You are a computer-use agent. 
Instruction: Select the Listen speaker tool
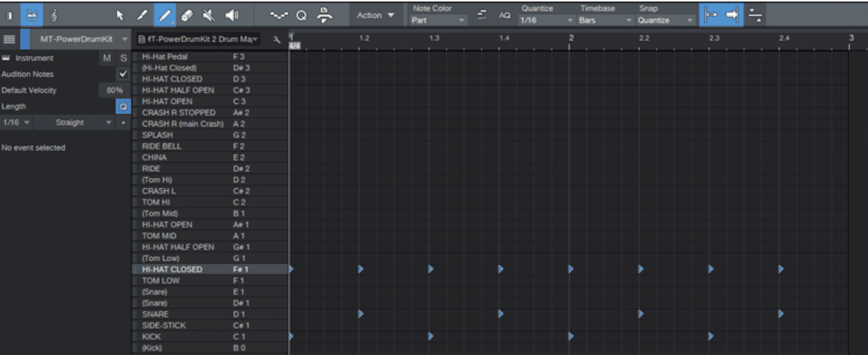[232, 15]
